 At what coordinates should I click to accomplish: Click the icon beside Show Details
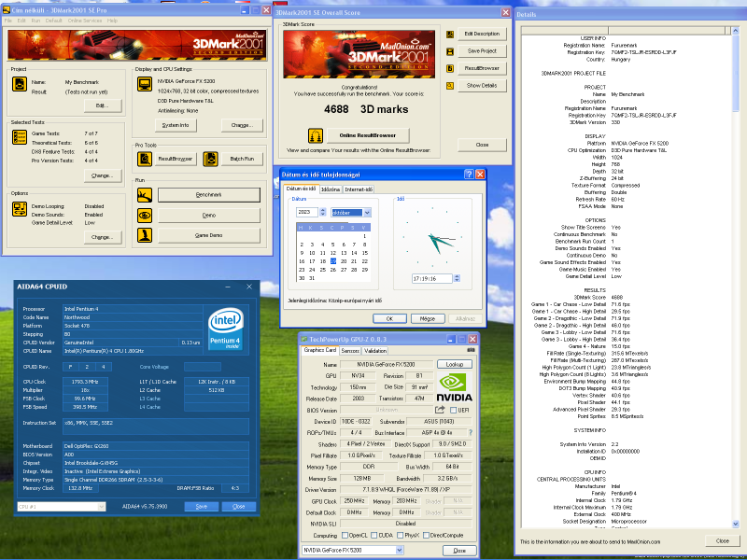point(450,86)
